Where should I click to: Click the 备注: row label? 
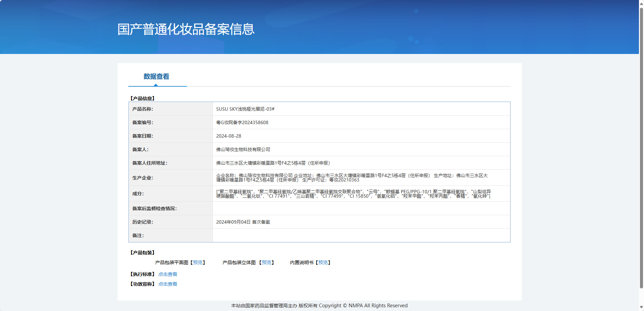point(138,235)
